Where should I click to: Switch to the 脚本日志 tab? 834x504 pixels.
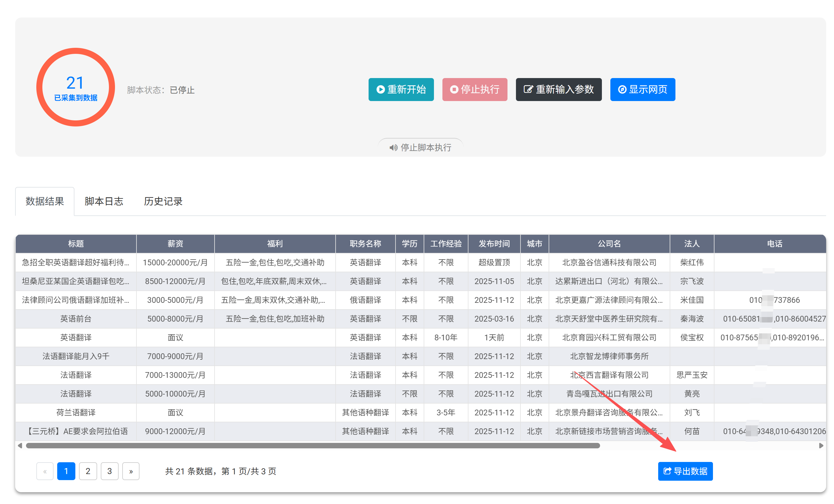click(x=103, y=201)
